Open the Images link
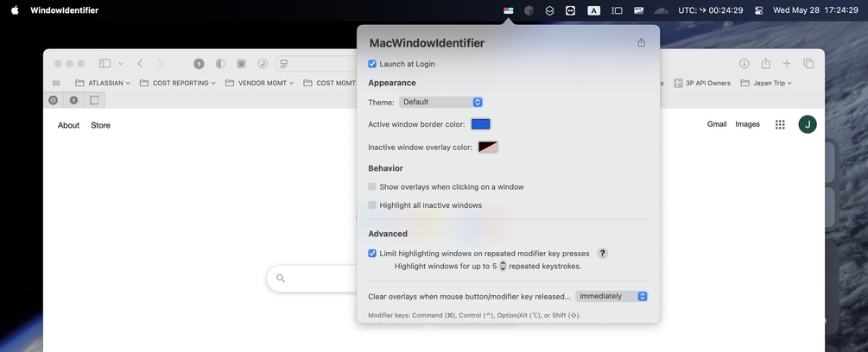 click(747, 124)
